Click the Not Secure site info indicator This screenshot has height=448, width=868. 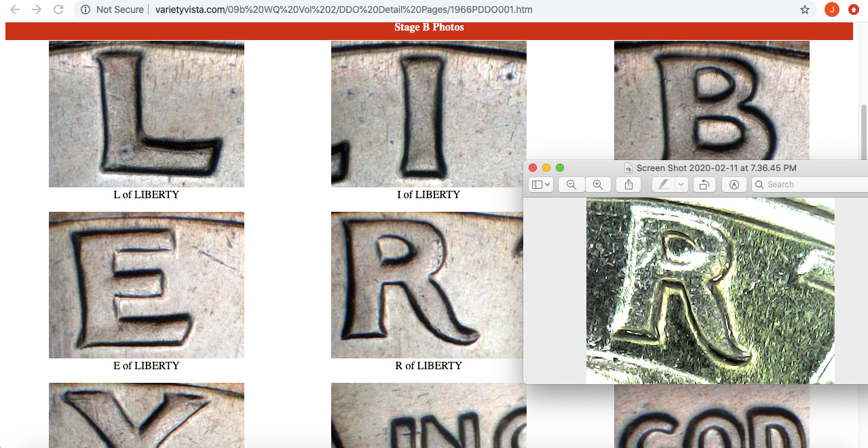tap(113, 10)
